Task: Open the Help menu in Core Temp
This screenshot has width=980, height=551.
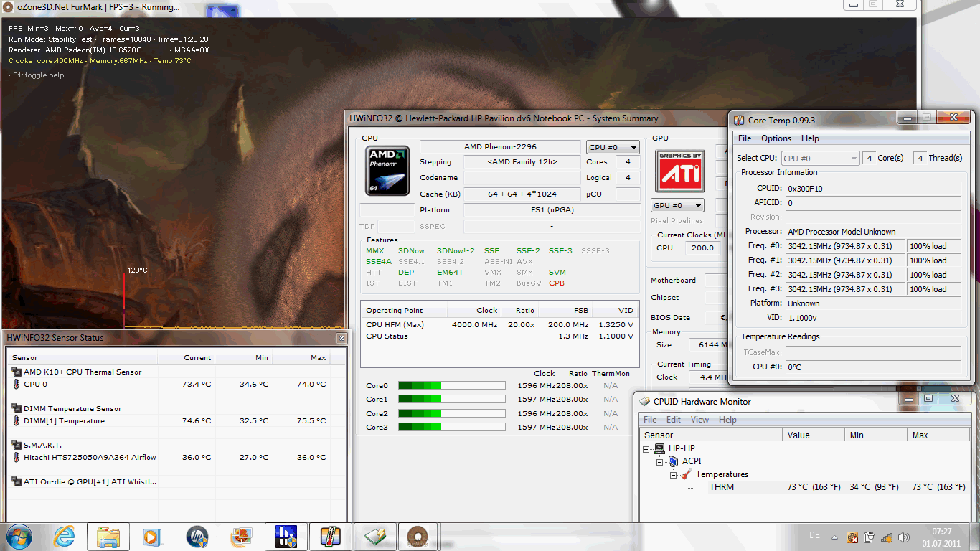Action: [x=810, y=138]
